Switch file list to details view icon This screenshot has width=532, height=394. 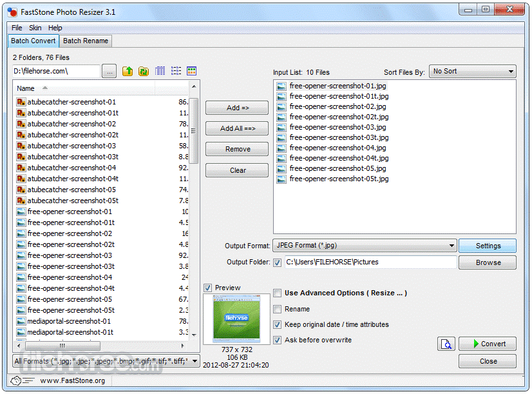(x=160, y=72)
